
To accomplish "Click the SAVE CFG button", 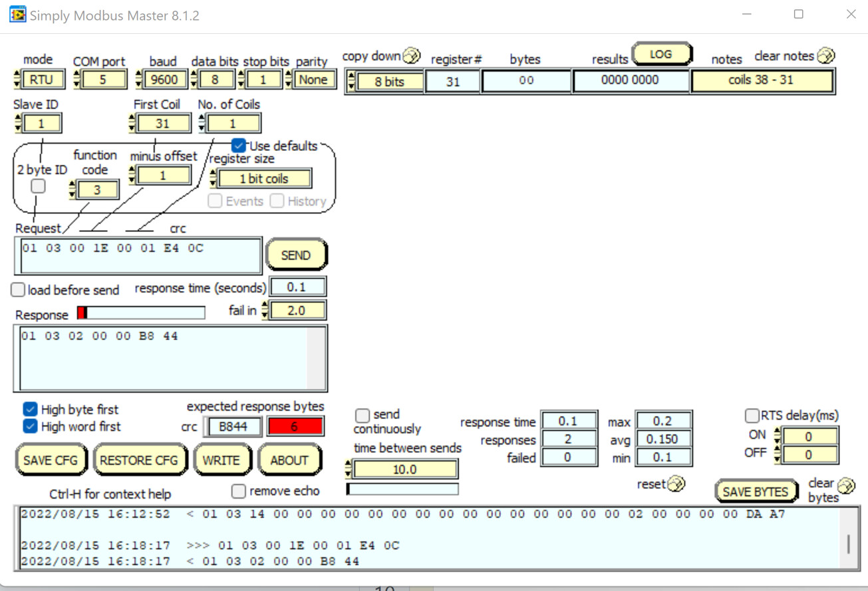I will (51, 459).
